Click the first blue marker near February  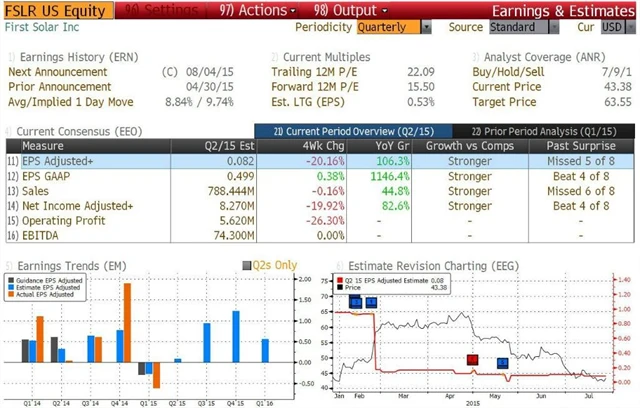355,302
